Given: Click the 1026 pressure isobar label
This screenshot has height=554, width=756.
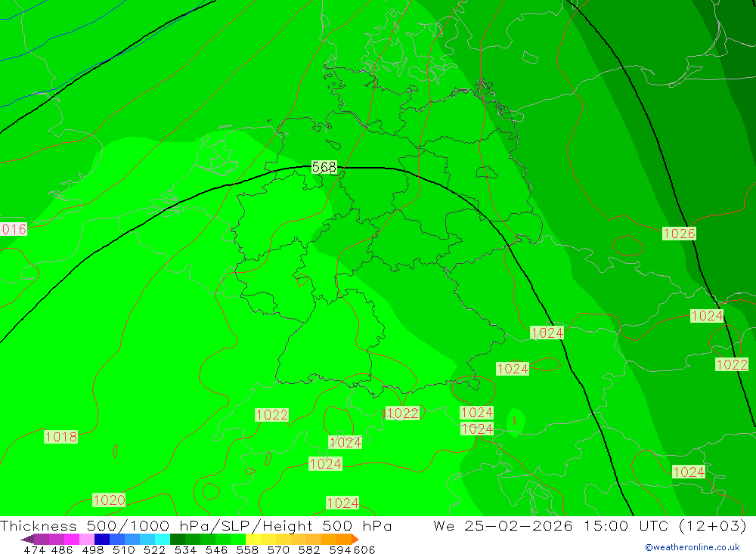Looking at the screenshot, I should (x=679, y=234).
